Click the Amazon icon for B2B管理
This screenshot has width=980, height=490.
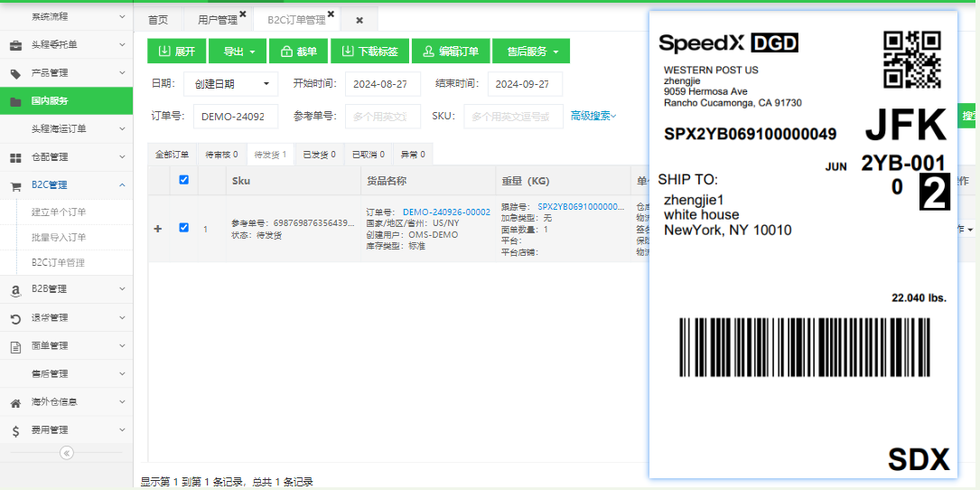[15, 289]
